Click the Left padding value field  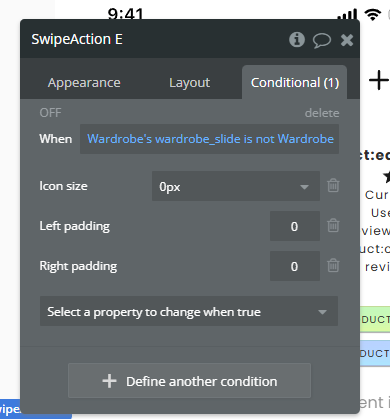295,226
